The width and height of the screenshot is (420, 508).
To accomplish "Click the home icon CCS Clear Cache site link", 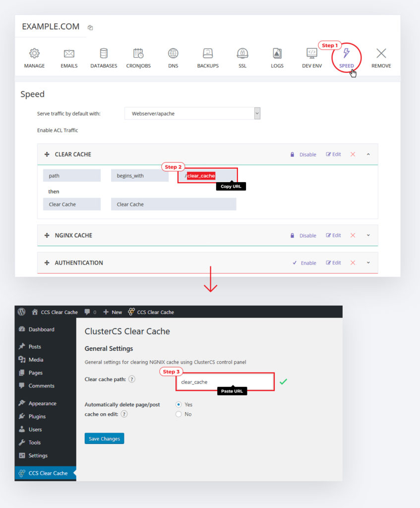I will [x=55, y=312].
